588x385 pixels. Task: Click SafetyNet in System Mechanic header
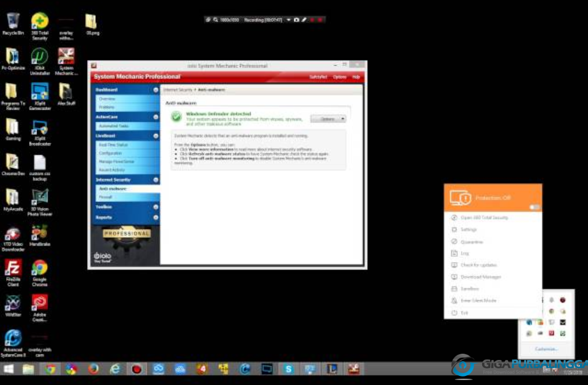[318, 77]
